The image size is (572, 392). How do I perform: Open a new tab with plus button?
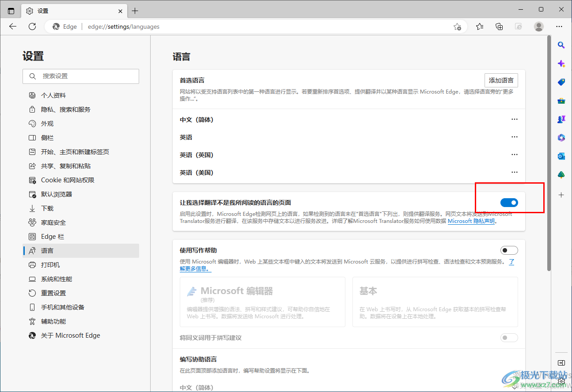click(x=135, y=11)
